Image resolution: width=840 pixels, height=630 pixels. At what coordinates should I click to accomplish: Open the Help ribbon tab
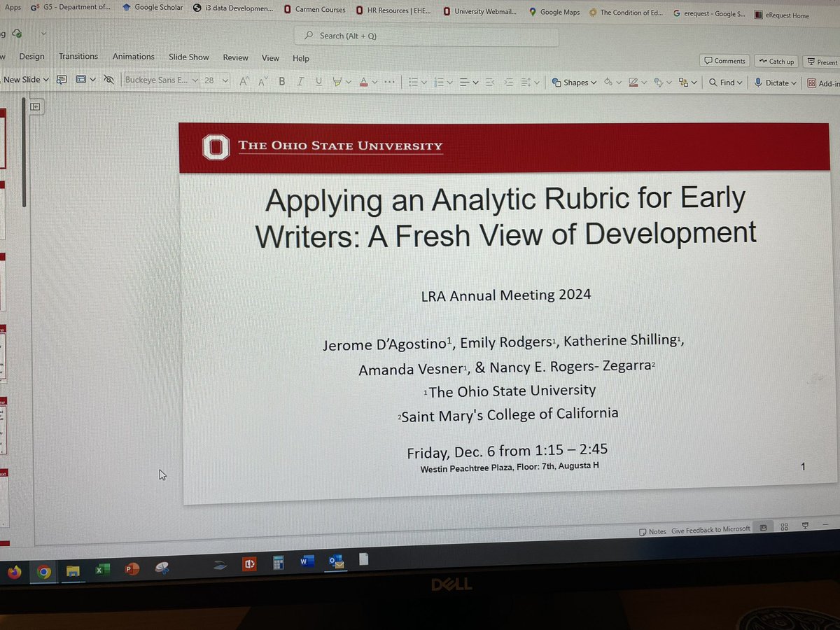pyautogui.click(x=301, y=58)
